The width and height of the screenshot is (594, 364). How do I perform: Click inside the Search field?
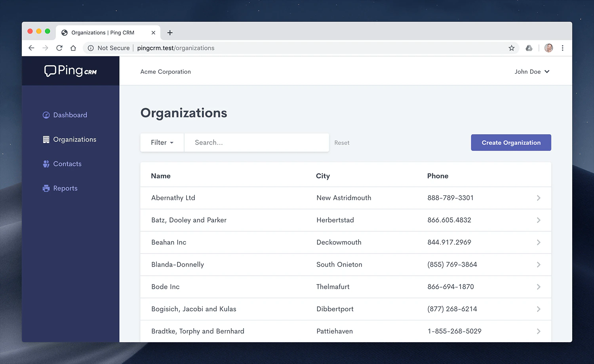(x=257, y=142)
